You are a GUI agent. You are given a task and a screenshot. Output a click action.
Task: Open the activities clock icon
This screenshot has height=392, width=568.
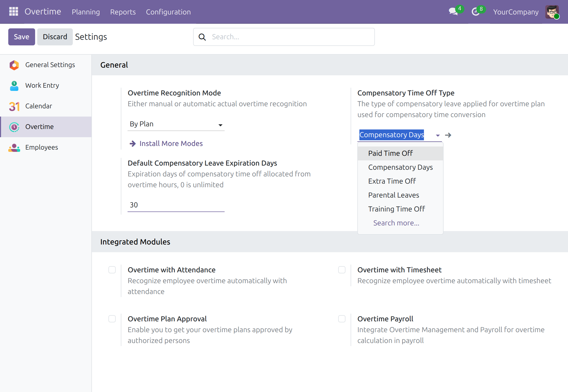(x=476, y=12)
